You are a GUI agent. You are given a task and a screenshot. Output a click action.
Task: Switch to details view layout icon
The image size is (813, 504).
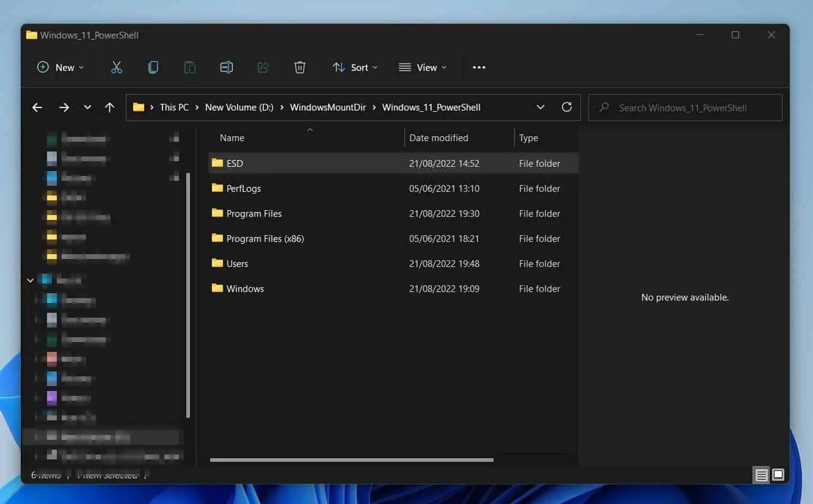click(x=762, y=475)
